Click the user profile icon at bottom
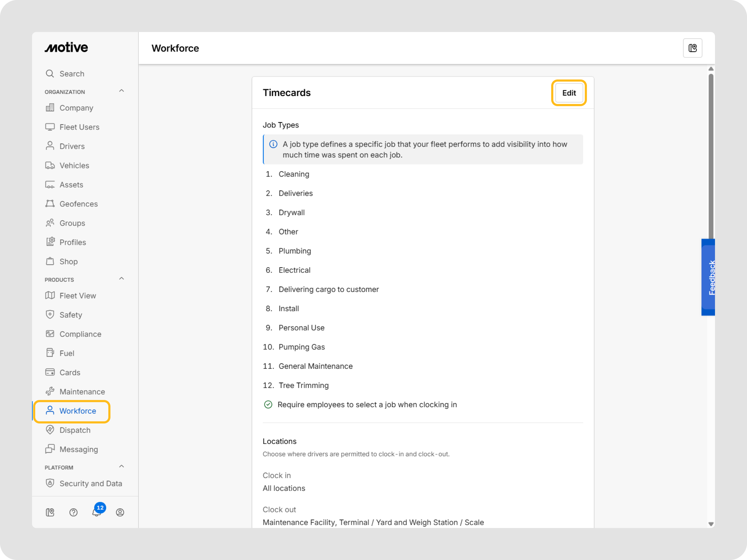This screenshot has width=747, height=560. click(x=120, y=512)
